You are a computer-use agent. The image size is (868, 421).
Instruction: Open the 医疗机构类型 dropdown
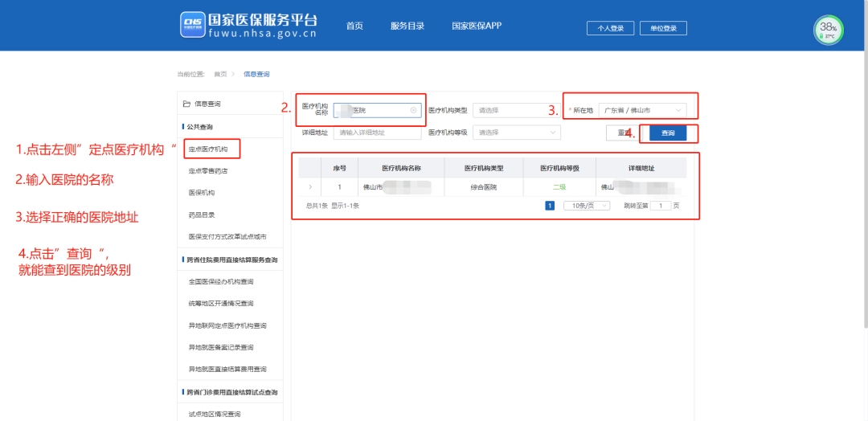coord(517,110)
